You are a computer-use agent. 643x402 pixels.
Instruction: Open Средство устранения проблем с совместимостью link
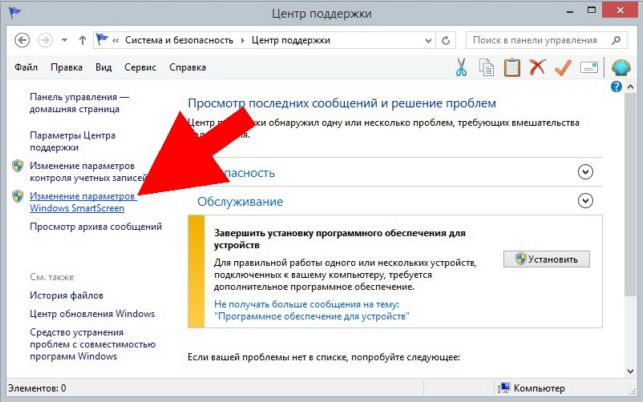(92, 344)
